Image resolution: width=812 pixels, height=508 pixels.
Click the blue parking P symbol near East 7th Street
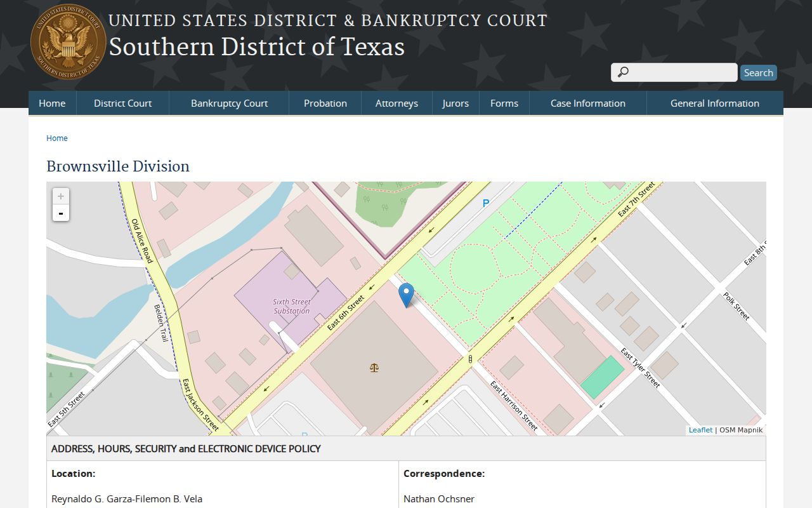tap(486, 203)
